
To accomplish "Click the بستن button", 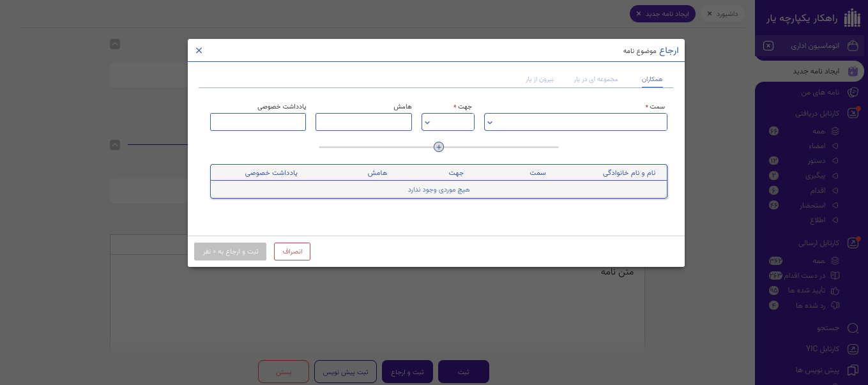I will click(284, 372).
